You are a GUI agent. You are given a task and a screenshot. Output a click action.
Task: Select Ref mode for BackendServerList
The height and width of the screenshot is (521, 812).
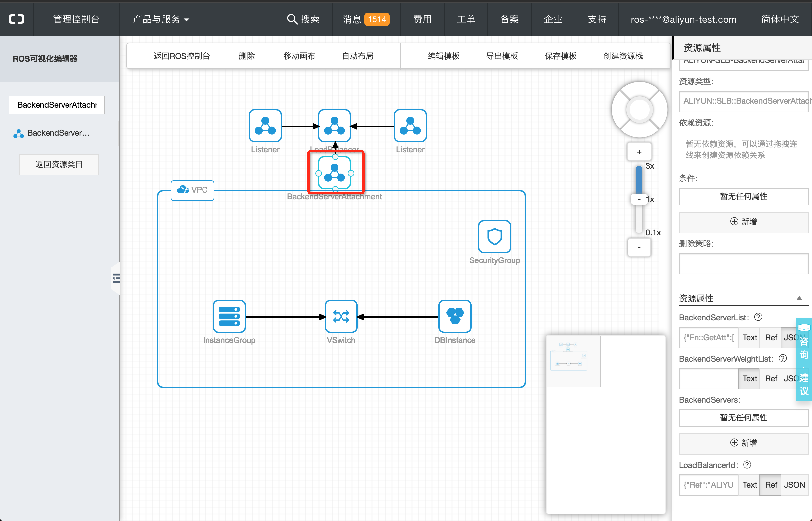(x=771, y=337)
